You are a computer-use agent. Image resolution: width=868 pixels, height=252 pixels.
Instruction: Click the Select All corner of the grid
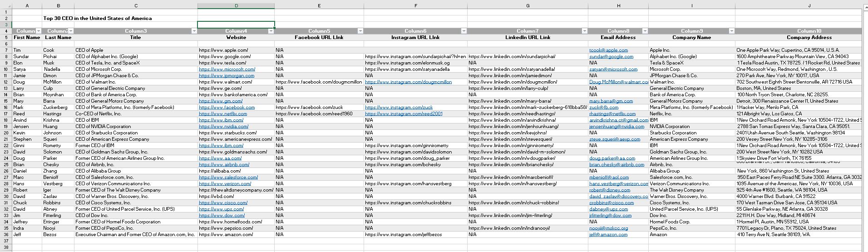[x=6, y=6]
